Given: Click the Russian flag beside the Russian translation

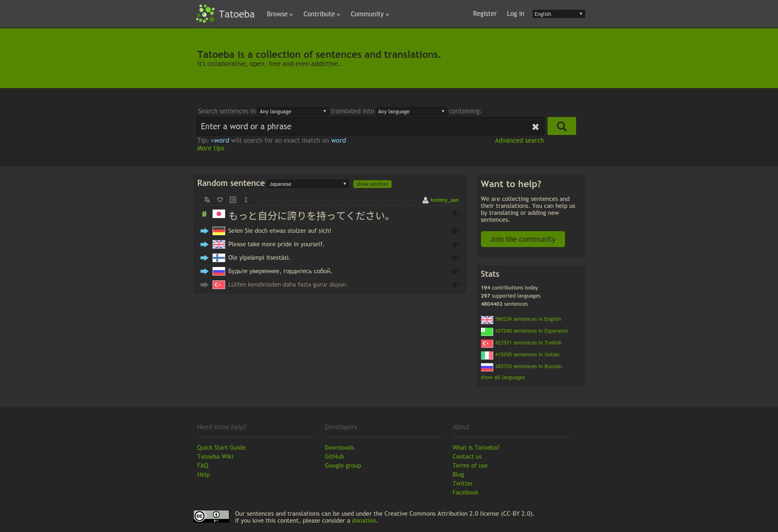Looking at the screenshot, I should coord(219,272).
